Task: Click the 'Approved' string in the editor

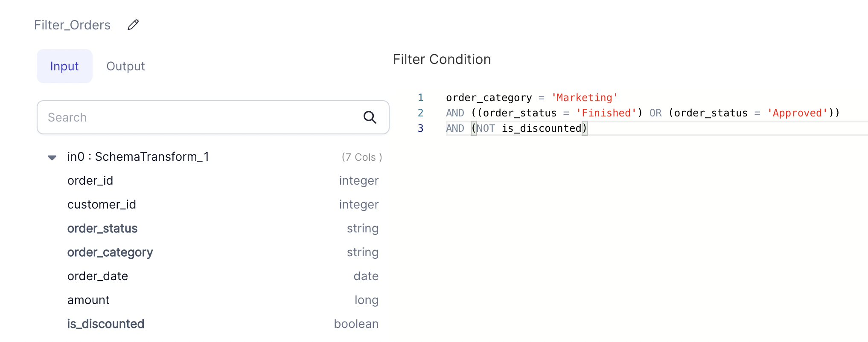Action: point(797,113)
